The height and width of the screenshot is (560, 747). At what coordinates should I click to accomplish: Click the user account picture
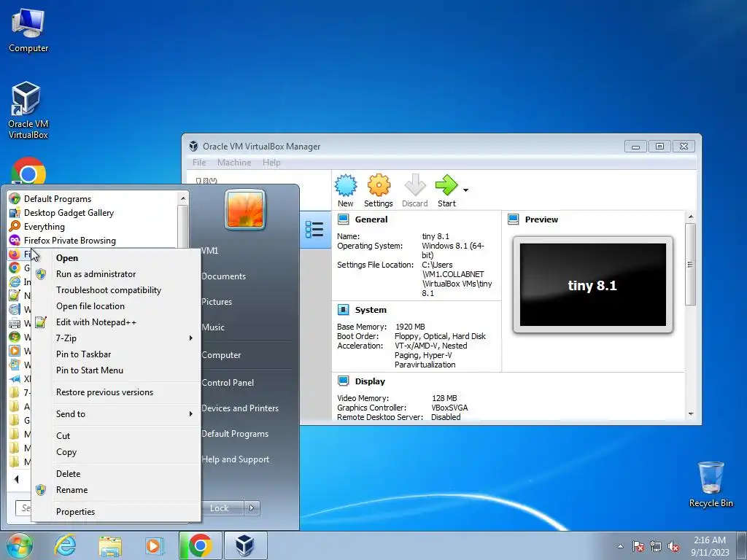[245, 209]
